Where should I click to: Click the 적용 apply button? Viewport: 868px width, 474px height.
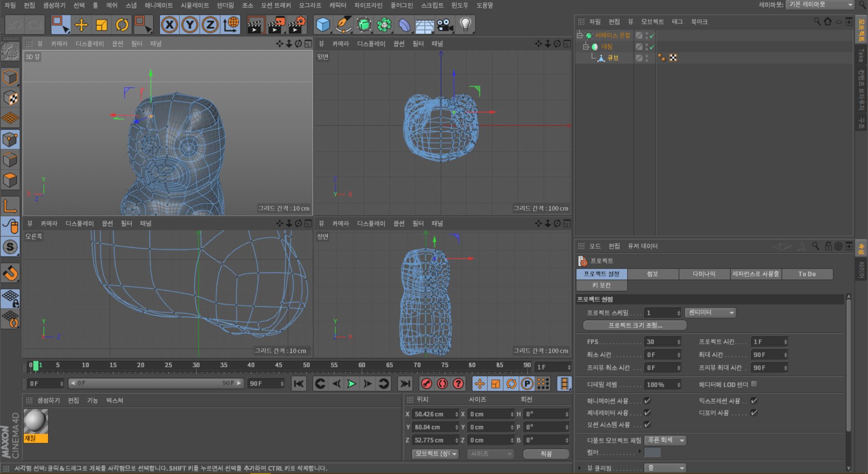[546, 453]
